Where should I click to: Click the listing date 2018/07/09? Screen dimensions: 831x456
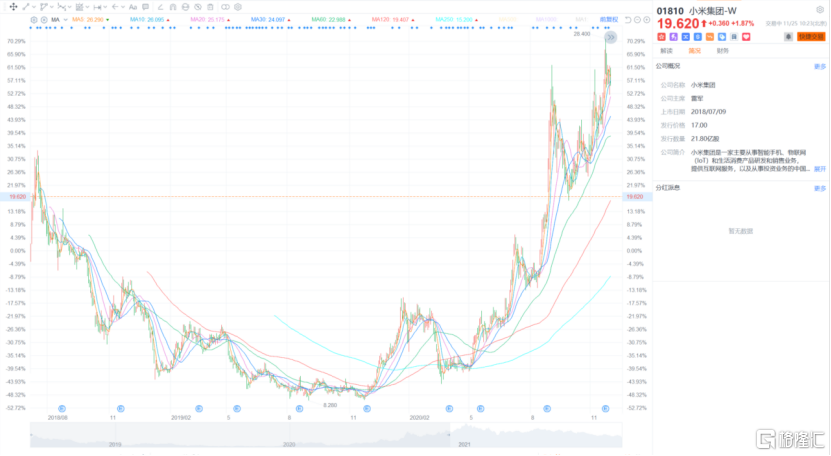[709, 112]
